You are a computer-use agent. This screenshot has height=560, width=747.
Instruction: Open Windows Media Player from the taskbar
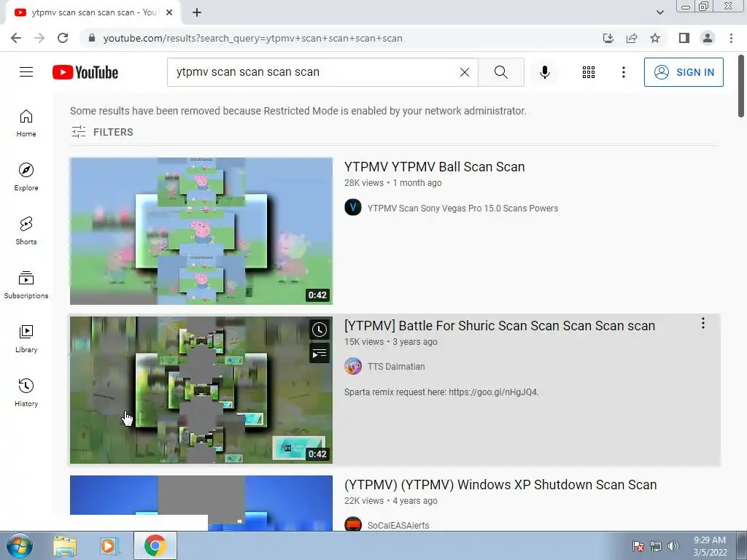pos(109,545)
